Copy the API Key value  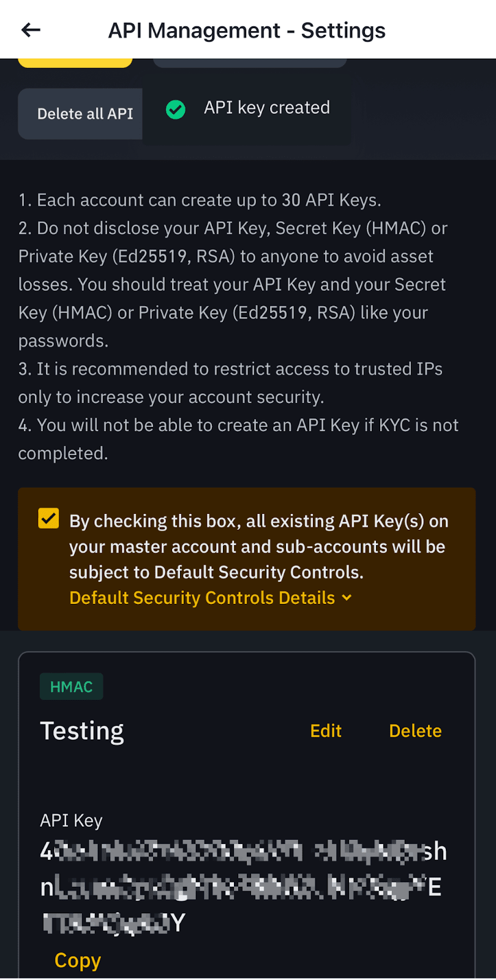pos(77,960)
